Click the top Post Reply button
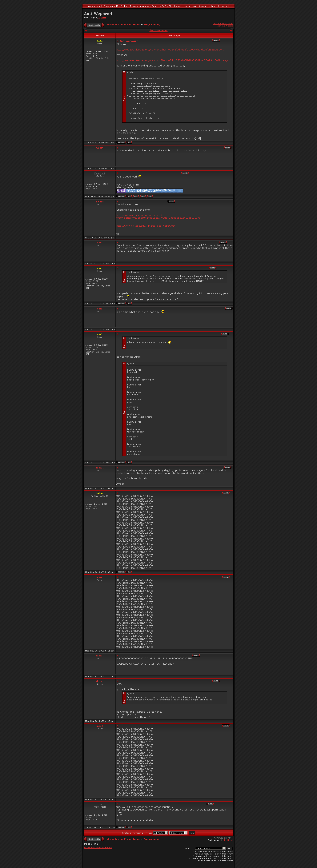 tap(94, 25)
